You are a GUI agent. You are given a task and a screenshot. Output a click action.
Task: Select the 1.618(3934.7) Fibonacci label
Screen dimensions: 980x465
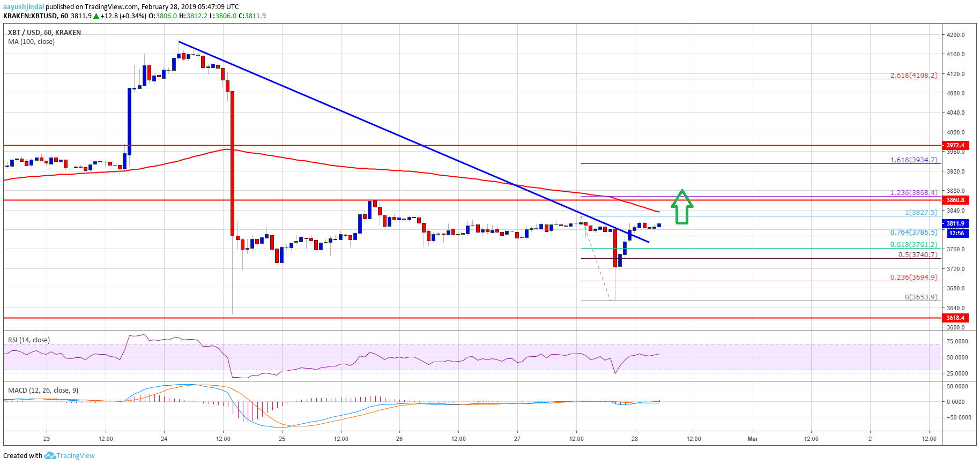[914, 160]
